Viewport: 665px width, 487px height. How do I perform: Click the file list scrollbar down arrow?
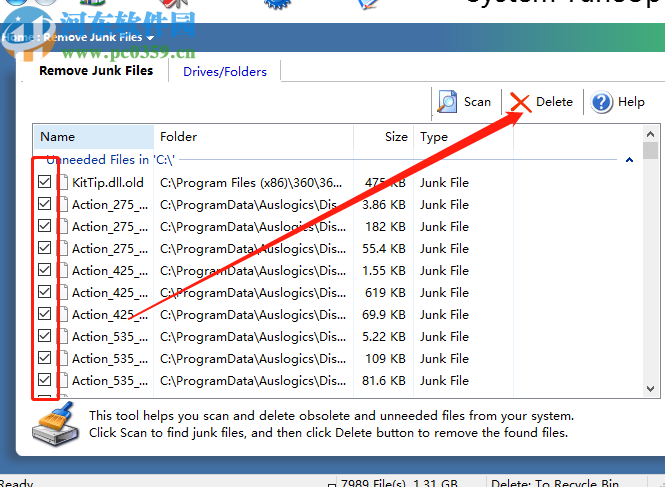(651, 388)
